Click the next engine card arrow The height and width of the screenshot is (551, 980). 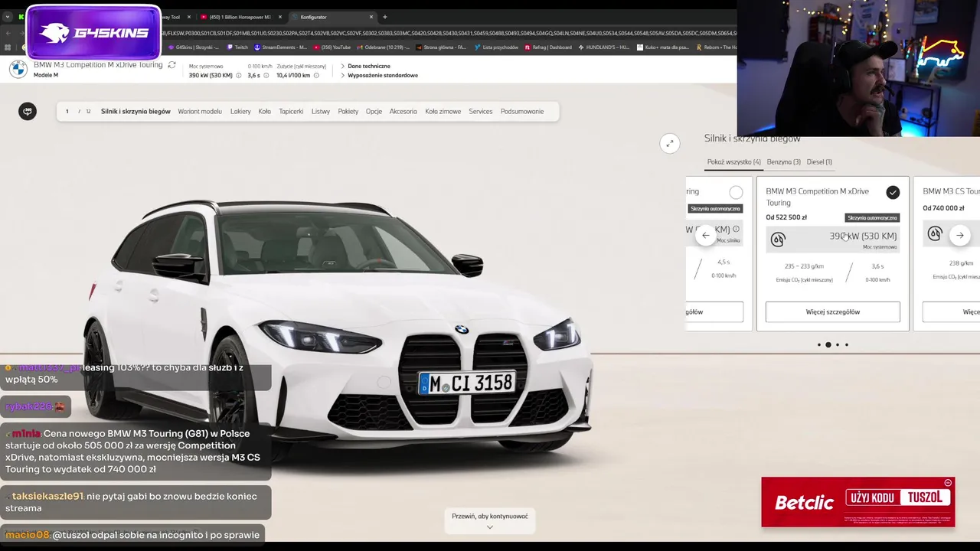click(x=960, y=236)
